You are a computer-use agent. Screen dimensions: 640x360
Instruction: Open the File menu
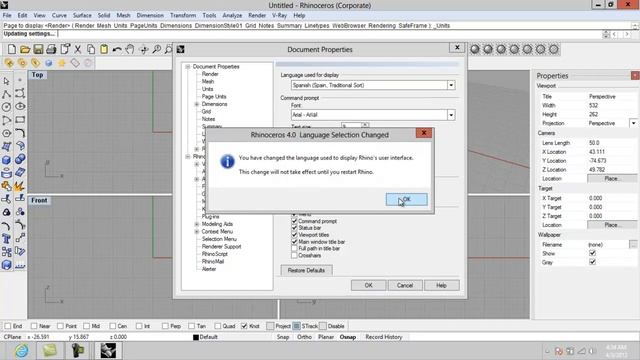point(7,16)
